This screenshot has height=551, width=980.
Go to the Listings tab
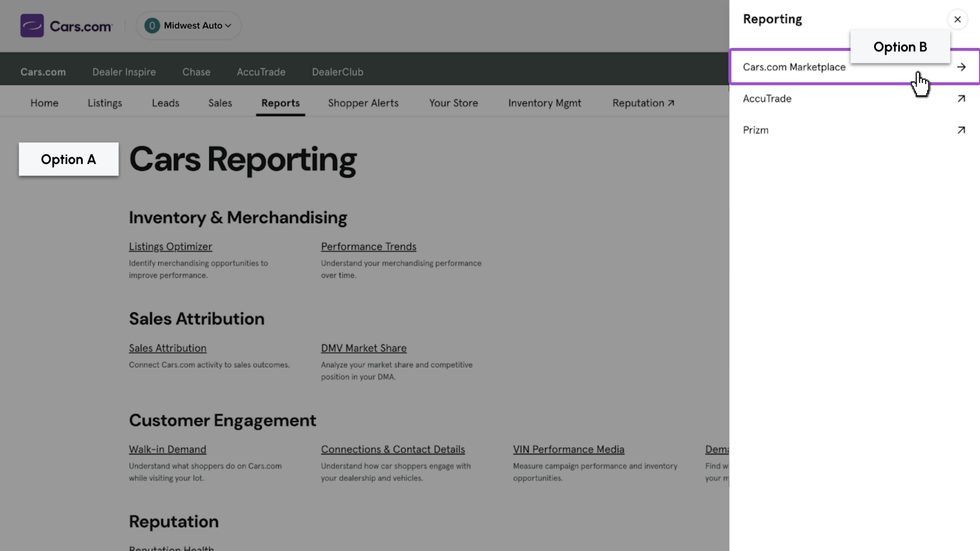105,103
